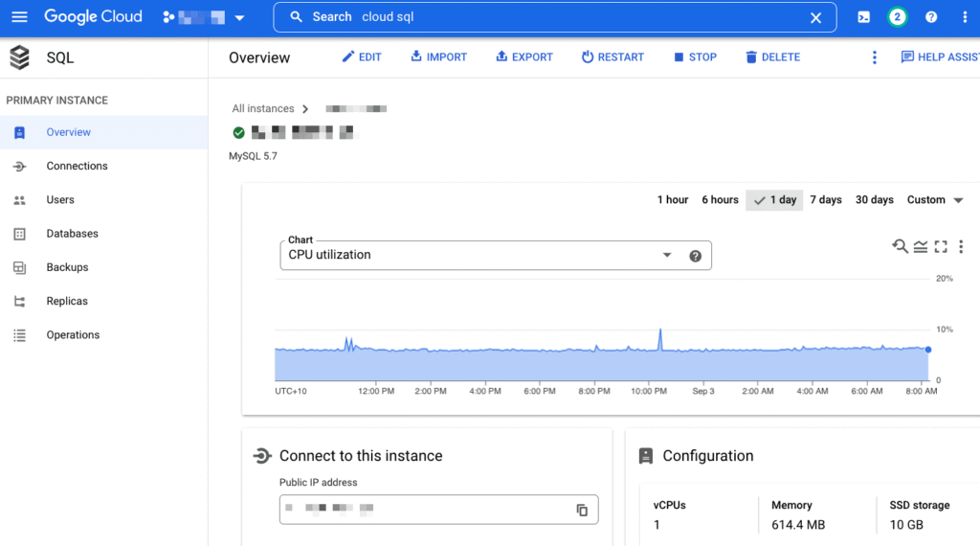Open chart more options menu
Image resolution: width=980 pixels, height=546 pixels.
click(x=961, y=246)
